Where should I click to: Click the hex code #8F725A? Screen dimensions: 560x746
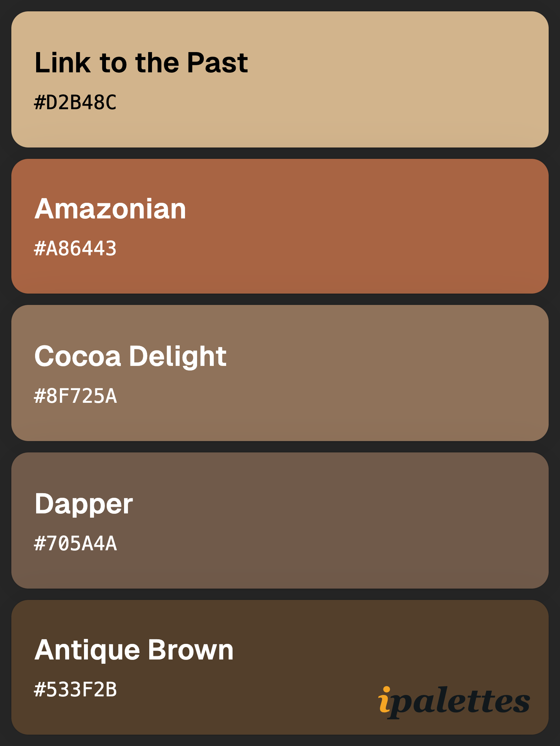(x=75, y=396)
